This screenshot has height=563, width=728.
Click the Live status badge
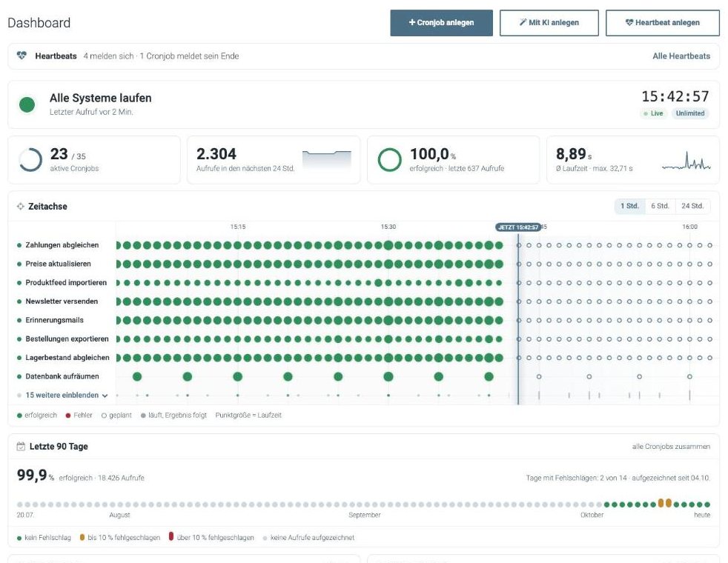pyautogui.click(x=653, y=113)
